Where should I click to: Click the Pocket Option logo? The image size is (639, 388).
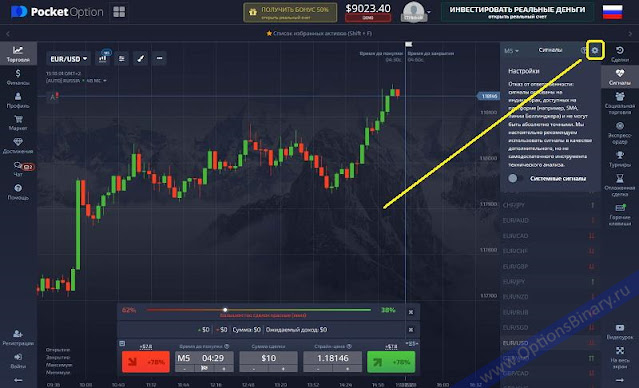click(x=57, y=12)
